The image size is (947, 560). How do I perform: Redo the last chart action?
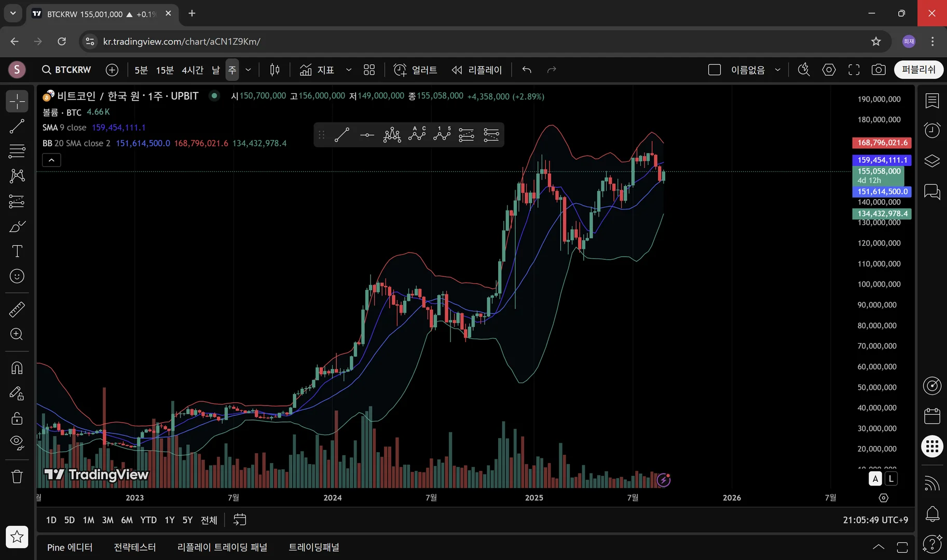pos(552,70)
